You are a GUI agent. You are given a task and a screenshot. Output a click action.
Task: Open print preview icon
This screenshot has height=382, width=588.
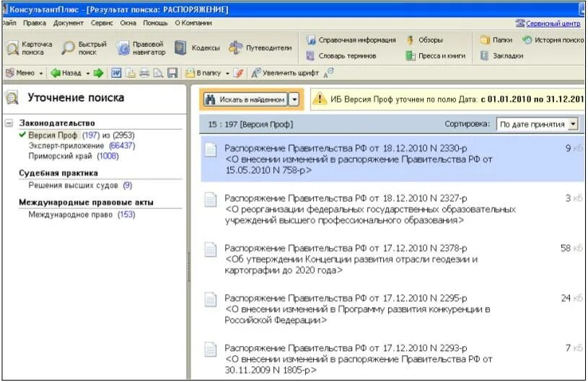click(158, 73)
